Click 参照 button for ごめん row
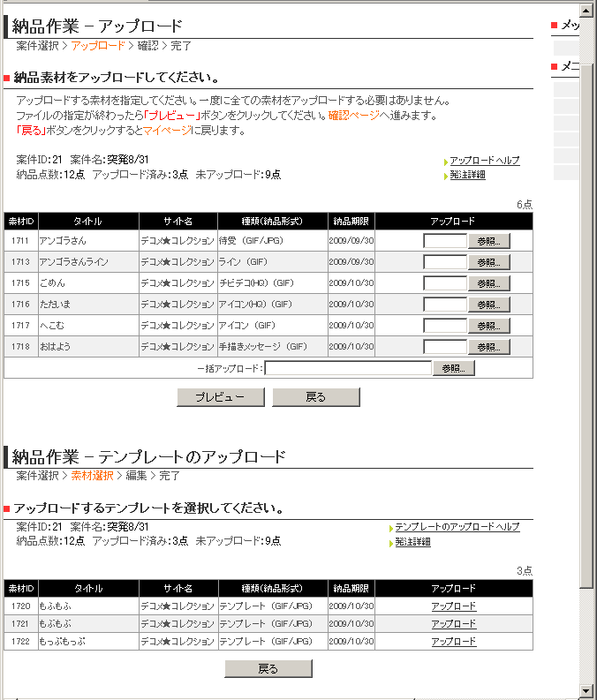The height and width of the screenshot is (700, 597). tap(488, 283)
